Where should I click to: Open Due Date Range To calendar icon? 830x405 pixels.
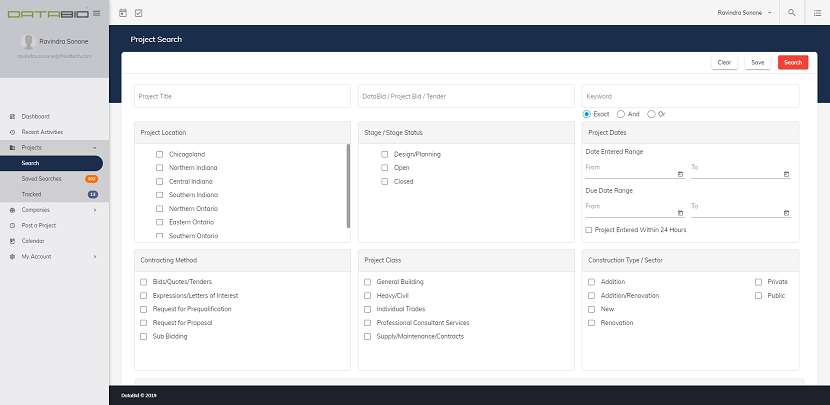[x=786, y=213]
